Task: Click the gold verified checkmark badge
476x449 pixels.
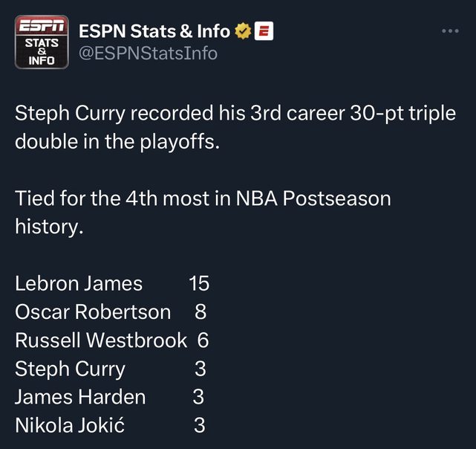Action: (243, 31)
